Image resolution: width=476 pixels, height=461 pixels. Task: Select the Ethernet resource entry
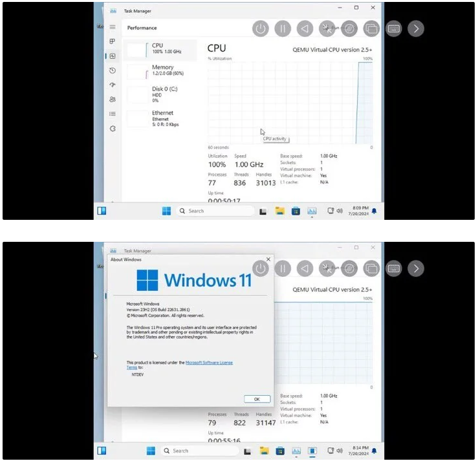162,118
